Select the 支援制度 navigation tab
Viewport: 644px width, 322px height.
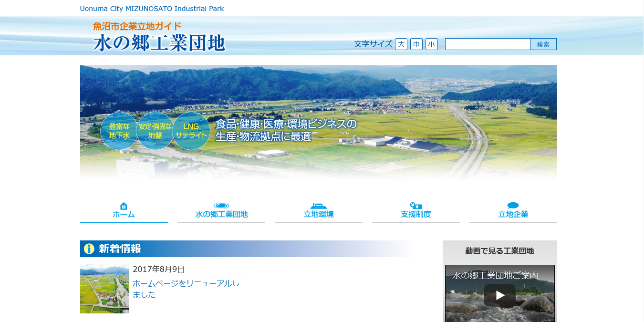416,210
